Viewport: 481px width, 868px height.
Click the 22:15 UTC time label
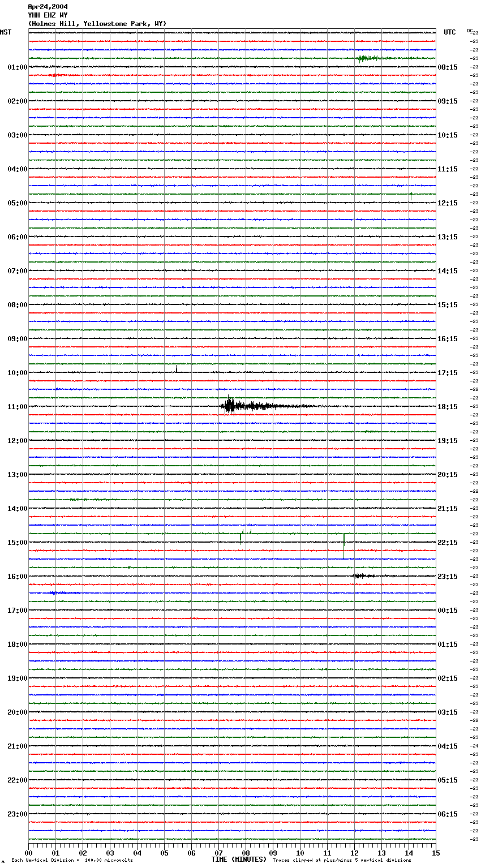point(448,543)
